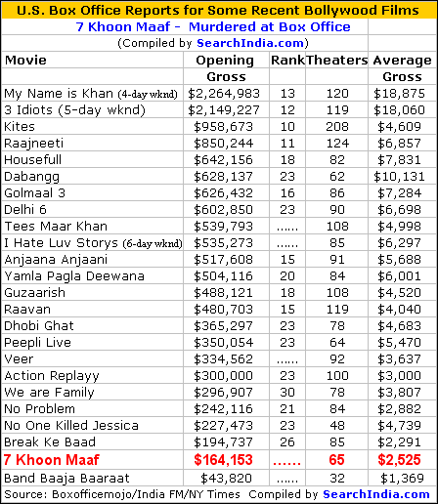Click the red $164,153 opening gross
The width and height of the screenshot is (438, 504).
coord(223,460)
